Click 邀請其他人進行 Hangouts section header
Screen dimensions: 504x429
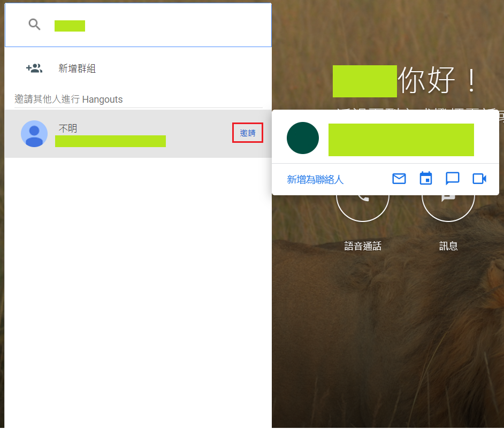tap(68, 99)
